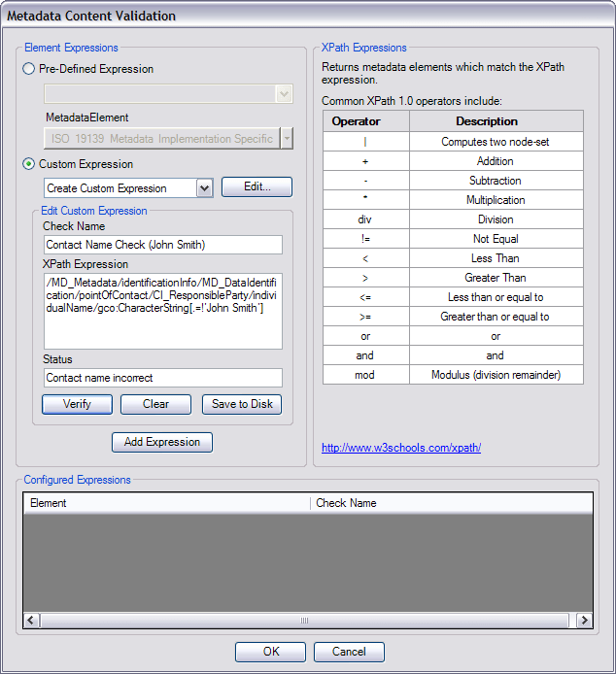Click the 'MetadataElement' label
616x674 pixels.
coord(87,118)
